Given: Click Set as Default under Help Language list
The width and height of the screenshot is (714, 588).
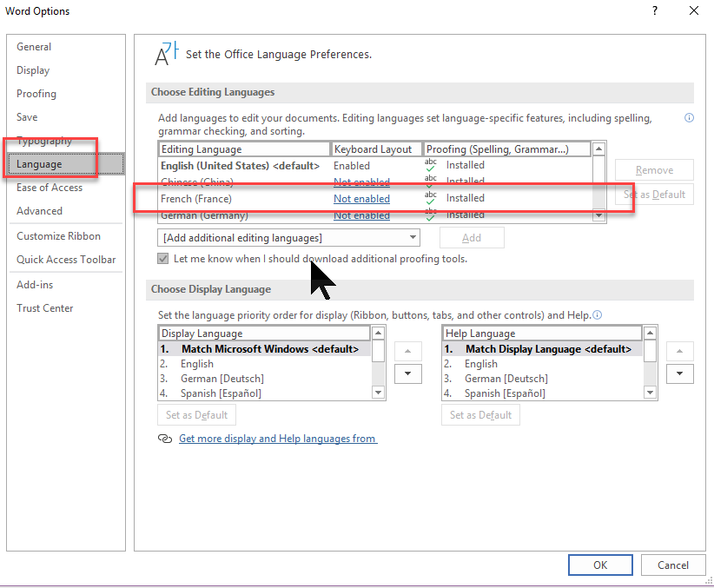Looking at the screenshot, I should 480,415.
